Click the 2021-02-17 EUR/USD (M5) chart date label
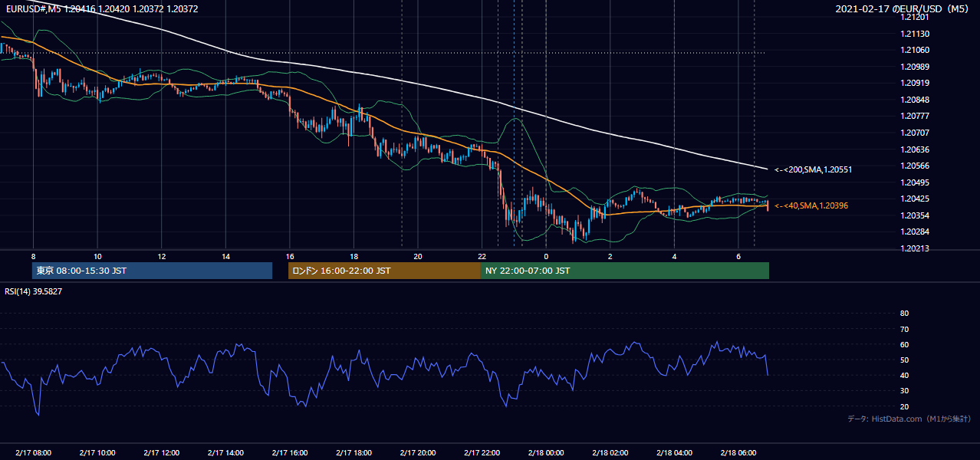 pyautogui.click(x=903, y=9)
